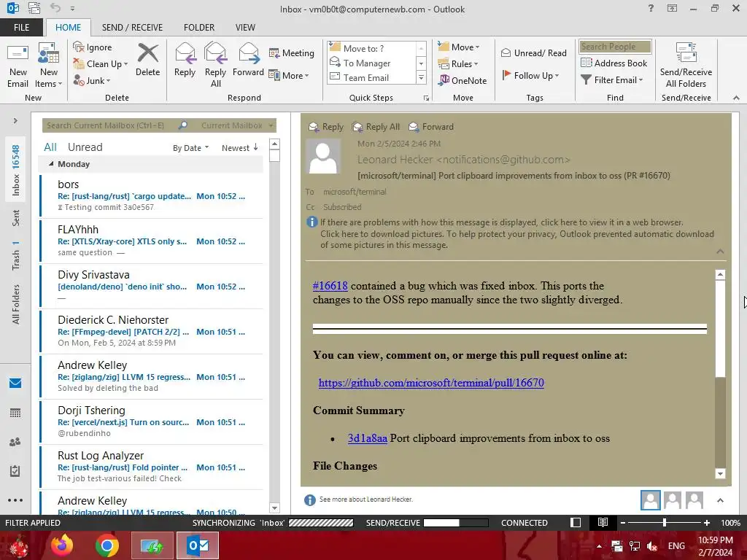
Task: Open the By Date sort dropdown
Action: click(190, 148)
